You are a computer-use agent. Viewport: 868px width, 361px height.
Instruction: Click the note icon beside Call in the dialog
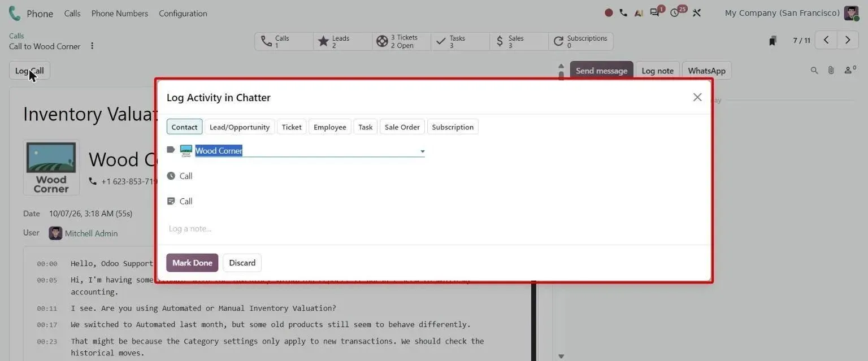pyautogui.click(x=171, y=201)
